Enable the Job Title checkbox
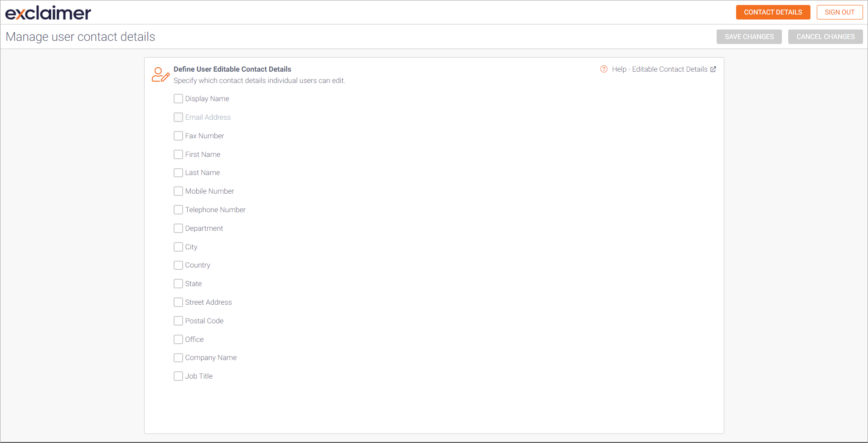 click(x=179, y=376)
